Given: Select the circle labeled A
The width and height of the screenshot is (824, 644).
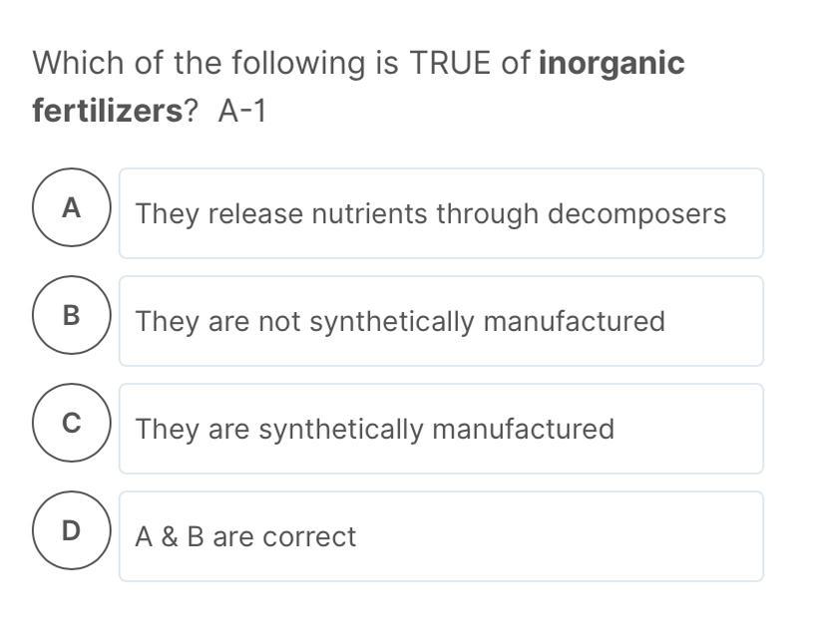Looking at the screenshot, I should click(70, 207).
